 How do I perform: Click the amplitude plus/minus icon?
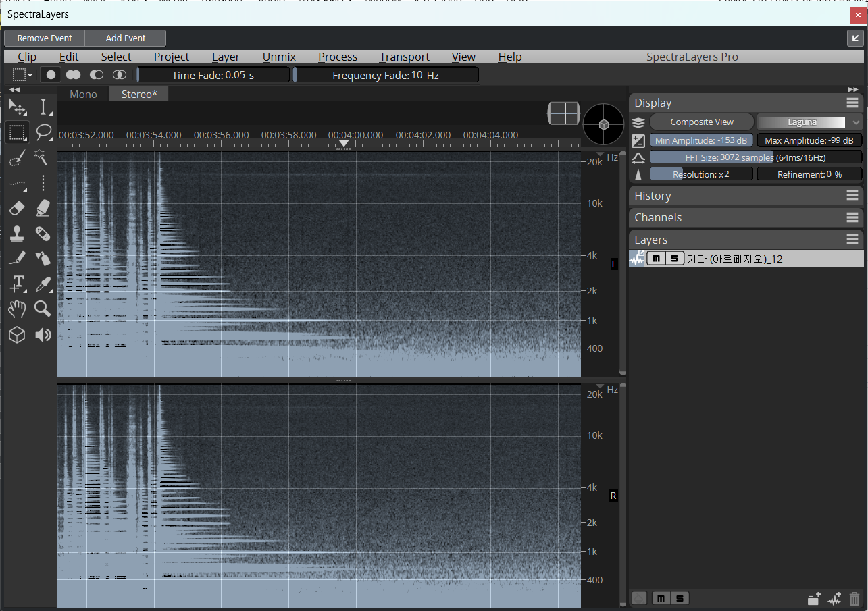[638, 140]
